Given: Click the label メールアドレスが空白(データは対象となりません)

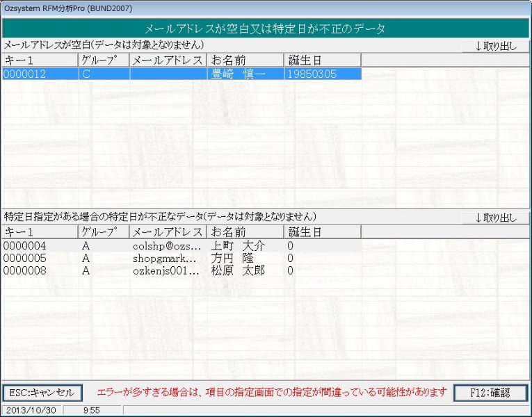Looking at the screenshot, I should pos(104,45).
